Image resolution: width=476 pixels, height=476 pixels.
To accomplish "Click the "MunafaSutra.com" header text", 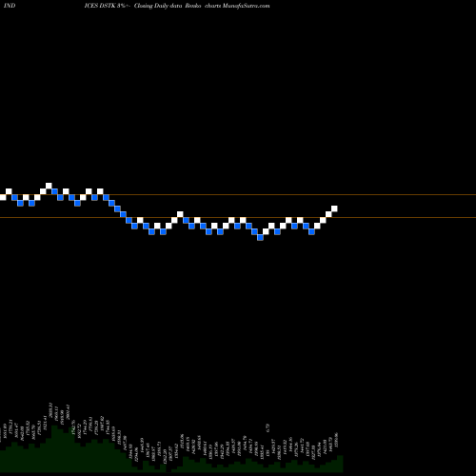I will click(x=247, y=6).
